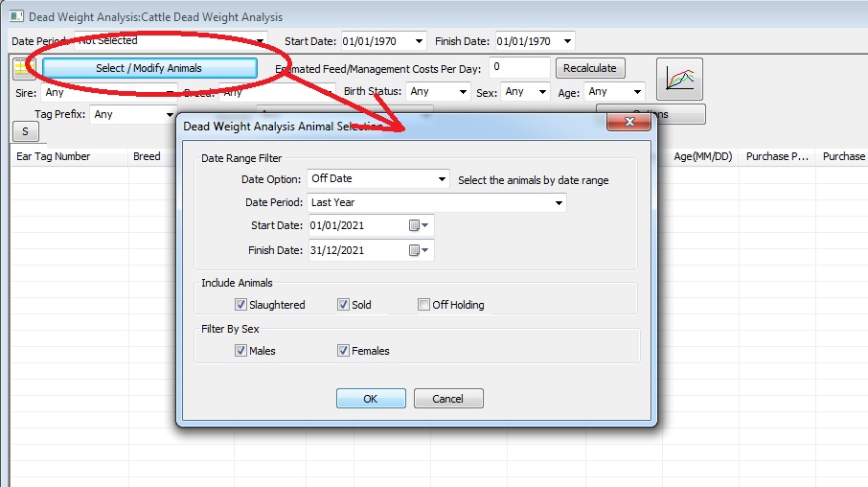Open the weight graph chart icon
This screenshot has width=868, height=487.
(679, 80)
